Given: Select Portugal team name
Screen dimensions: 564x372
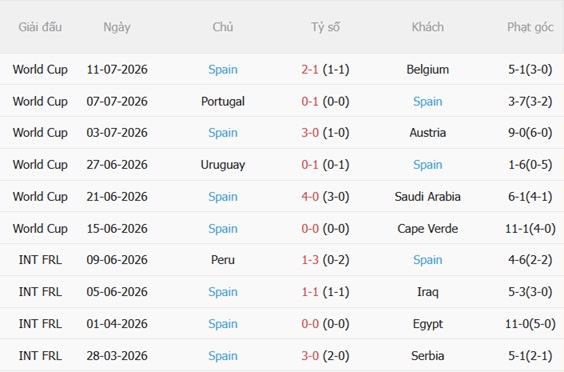Looking at the screenshot, I should (223, 101).
